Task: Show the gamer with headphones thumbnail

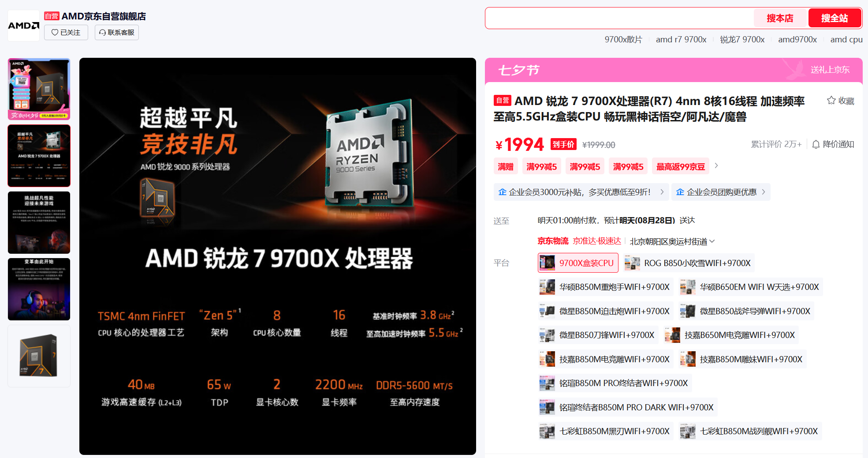Action: pos(39,289)
